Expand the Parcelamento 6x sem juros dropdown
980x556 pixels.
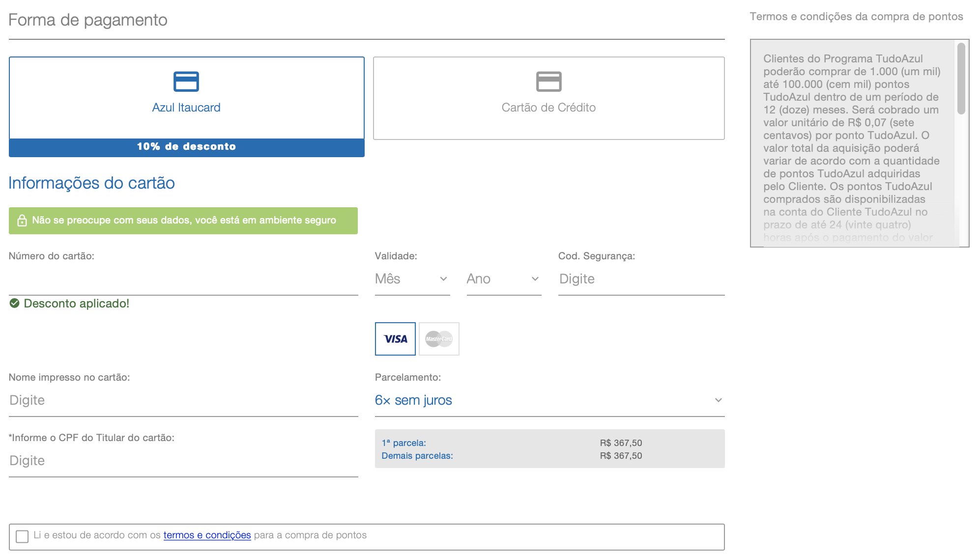pyautogui.click(x=549, y=400)
